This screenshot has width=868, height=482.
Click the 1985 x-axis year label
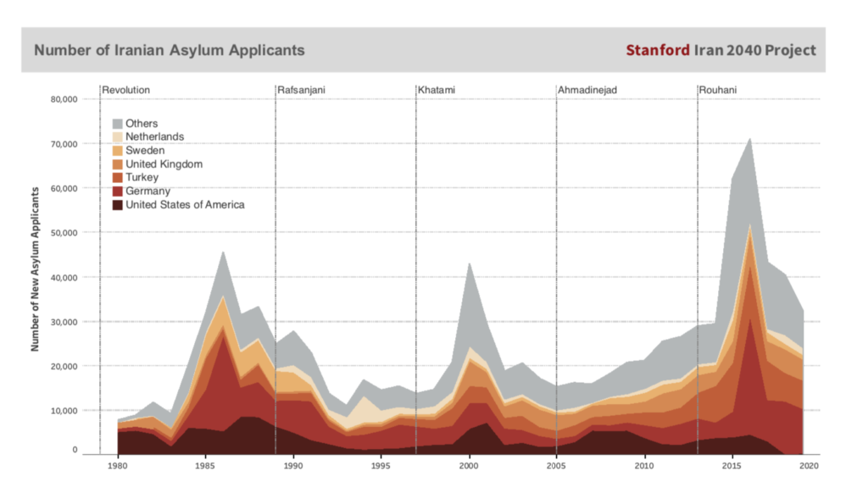(x=205, y=465)
